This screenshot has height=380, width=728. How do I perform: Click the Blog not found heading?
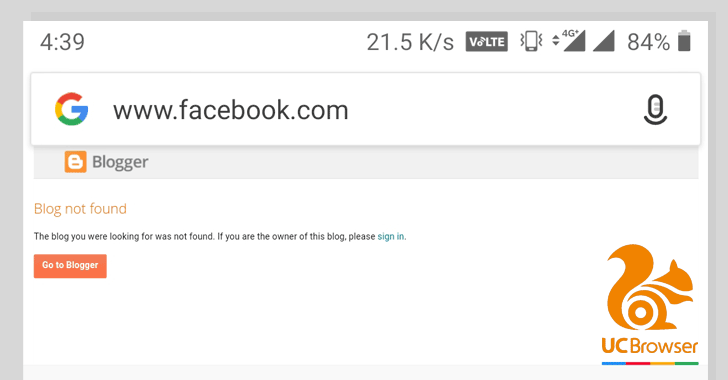tap(80, 209)
